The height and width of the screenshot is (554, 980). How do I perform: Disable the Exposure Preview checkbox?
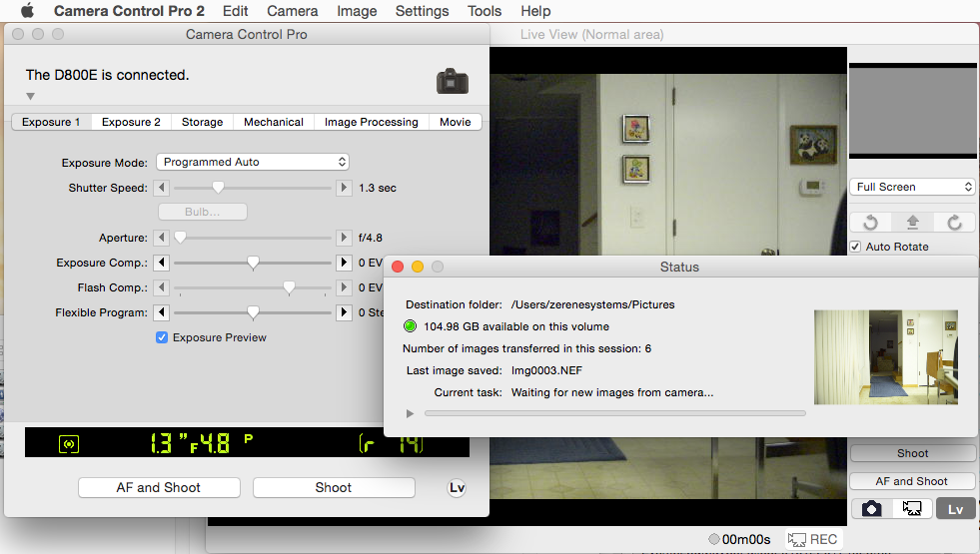(x=162, y=337)
